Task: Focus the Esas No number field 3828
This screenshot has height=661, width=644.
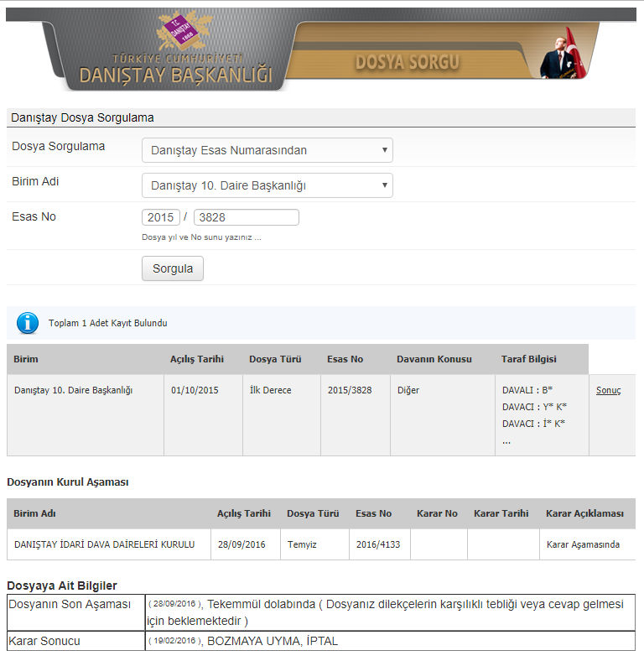Action: (x=246, y=217)
